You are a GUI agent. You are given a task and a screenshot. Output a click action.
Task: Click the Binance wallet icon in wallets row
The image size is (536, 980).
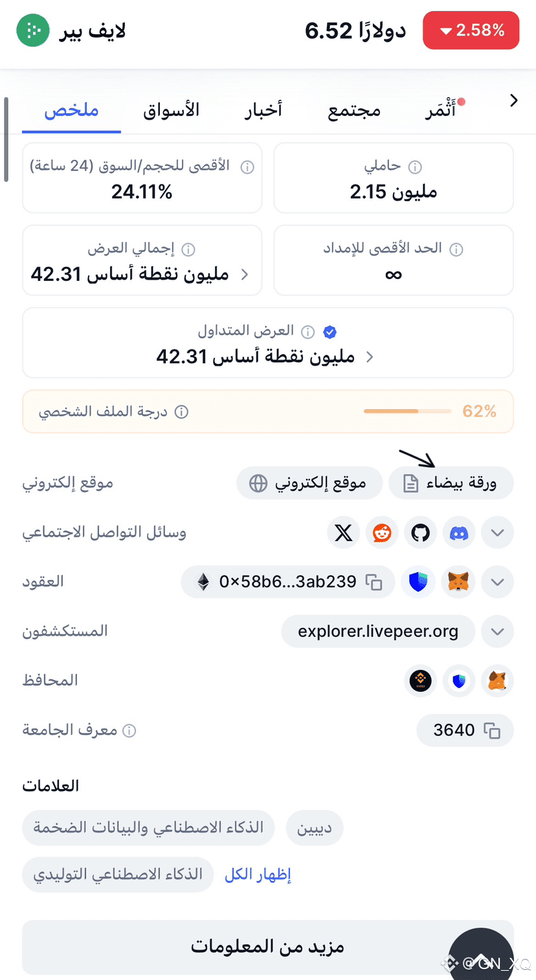(x=421, y=681)
